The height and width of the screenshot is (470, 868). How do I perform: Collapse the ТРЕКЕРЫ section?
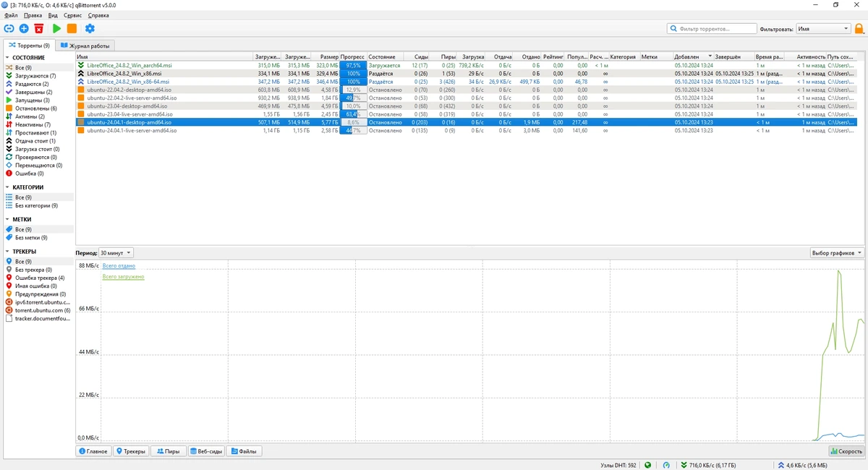21,252
